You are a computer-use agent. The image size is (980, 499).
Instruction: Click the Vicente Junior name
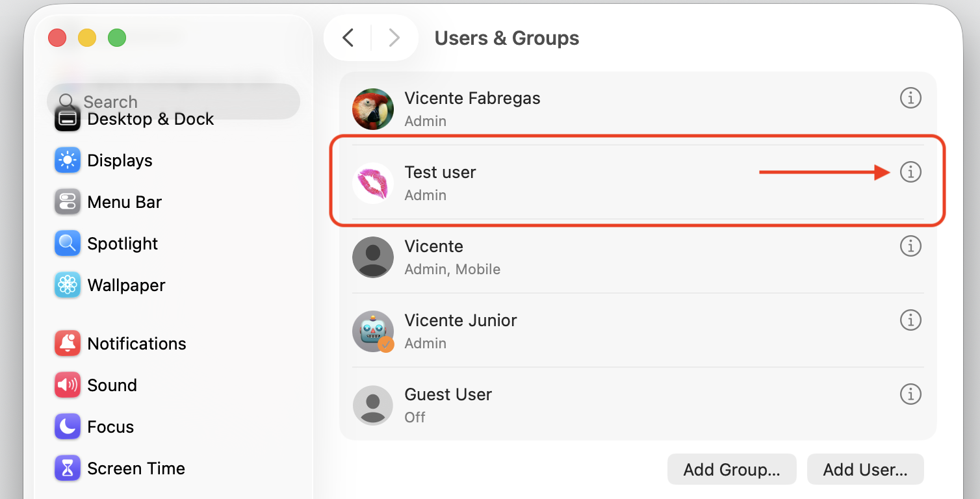coord(461,320)
